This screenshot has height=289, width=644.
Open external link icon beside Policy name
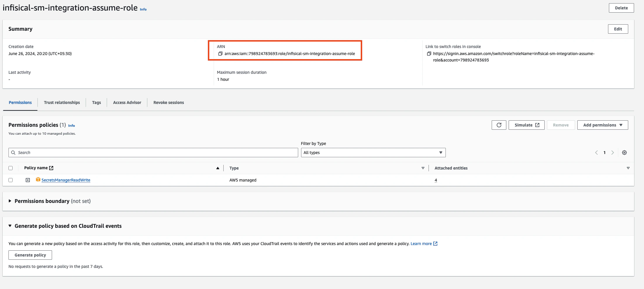pyautogui.click(x=51, y=168)
